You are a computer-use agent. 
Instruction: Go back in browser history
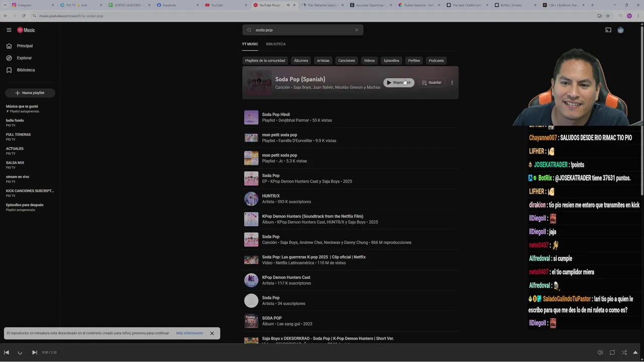tap(6, 16)
